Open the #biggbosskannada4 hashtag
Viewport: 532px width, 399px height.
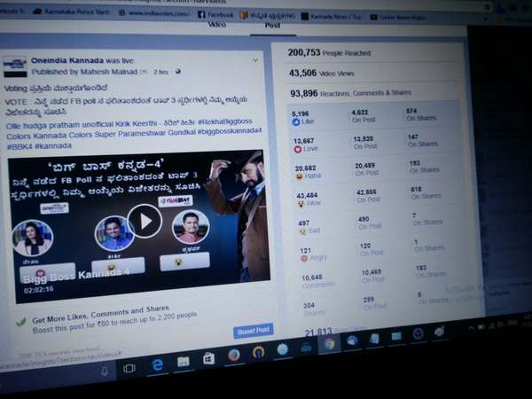[230, 131]
